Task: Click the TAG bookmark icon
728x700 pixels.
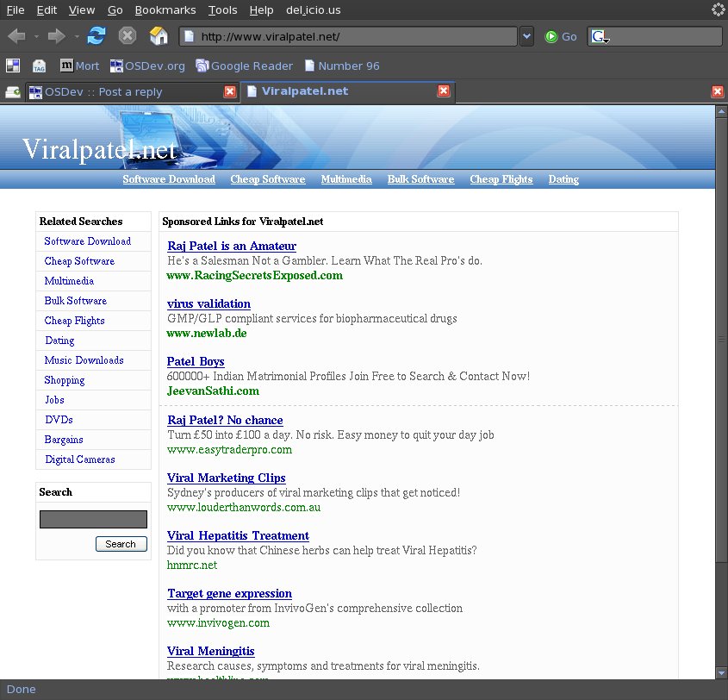Action: pos(39,66)
